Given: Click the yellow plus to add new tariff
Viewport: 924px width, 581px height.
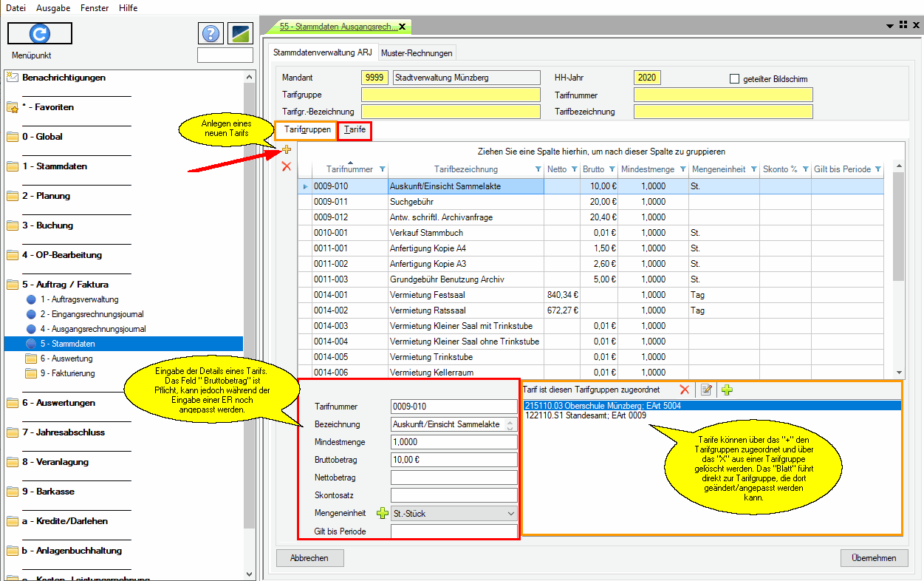Looking at the screenshot, I should coord(287,149).
